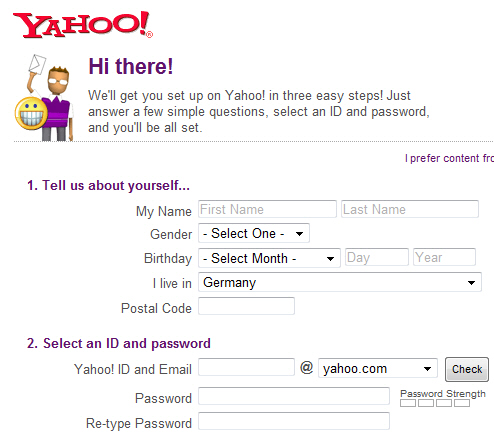Viewport: 494px width, 443px height.
Task: Click the Re-type Password field
Action: coord(294,421)
